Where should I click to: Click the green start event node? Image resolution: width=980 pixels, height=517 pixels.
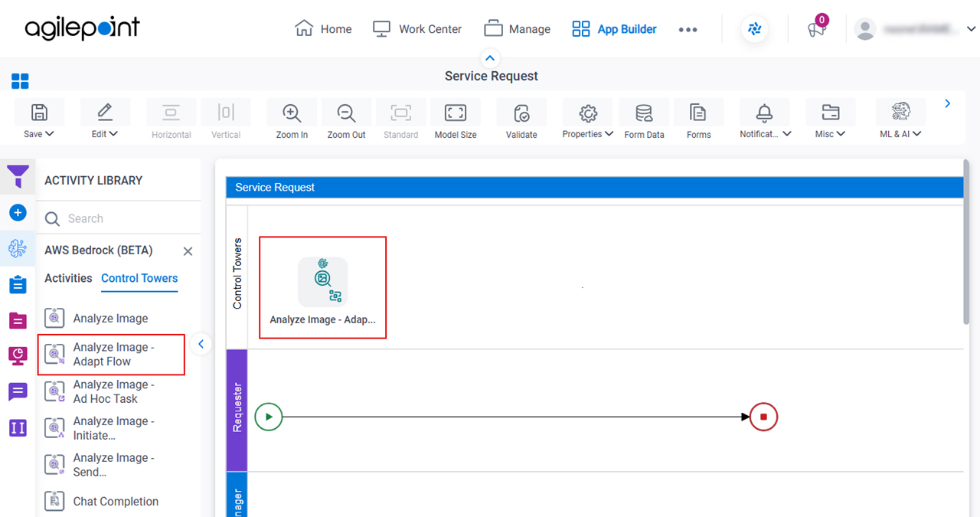pyautogui.click(x=269, y=417)
